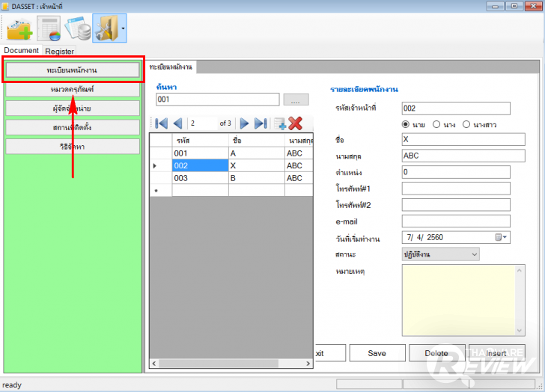
Task: Jump to the last record
Action: click(x=261, y=123)
